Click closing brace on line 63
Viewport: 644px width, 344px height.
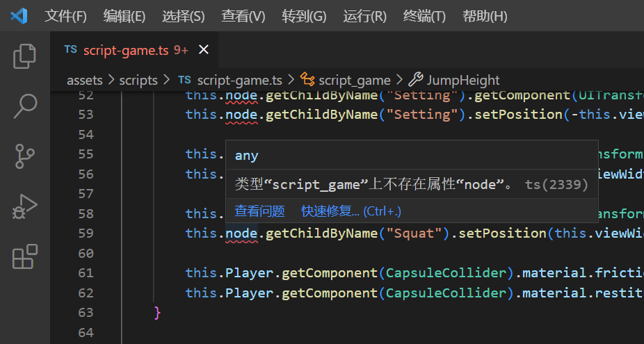point(157,313)
